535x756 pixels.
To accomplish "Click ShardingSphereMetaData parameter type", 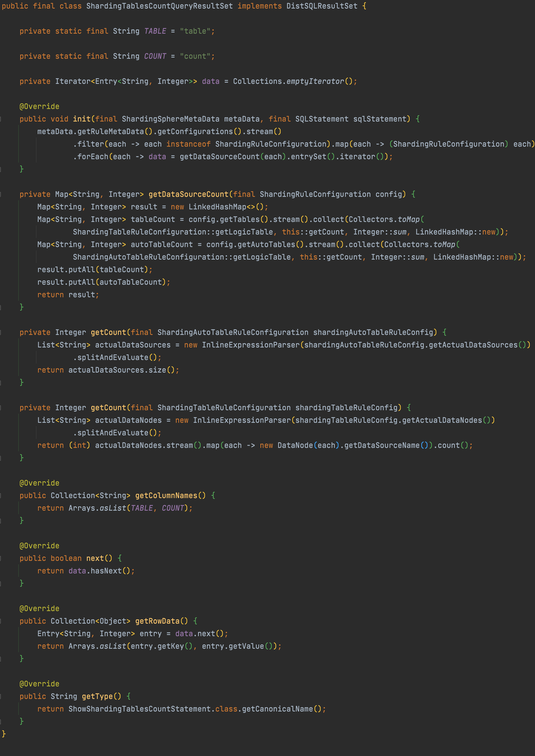I will tap(171, 119).
